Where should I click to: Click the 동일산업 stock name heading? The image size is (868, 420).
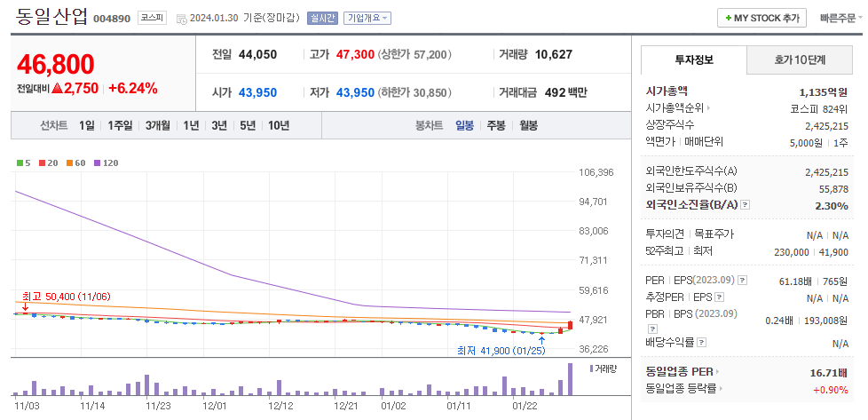click(51, 17)
